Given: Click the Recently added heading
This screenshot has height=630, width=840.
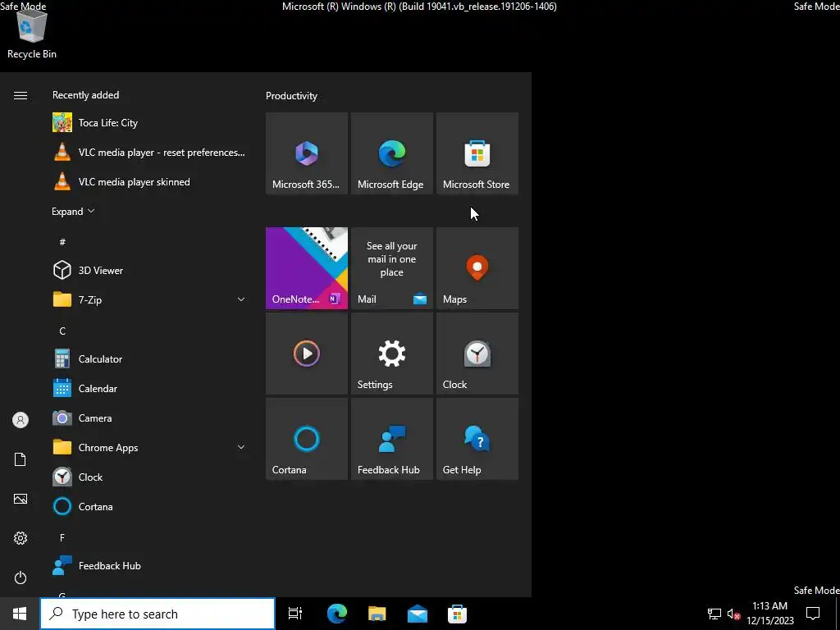Looking at the screenshot, I should [85, 95].
